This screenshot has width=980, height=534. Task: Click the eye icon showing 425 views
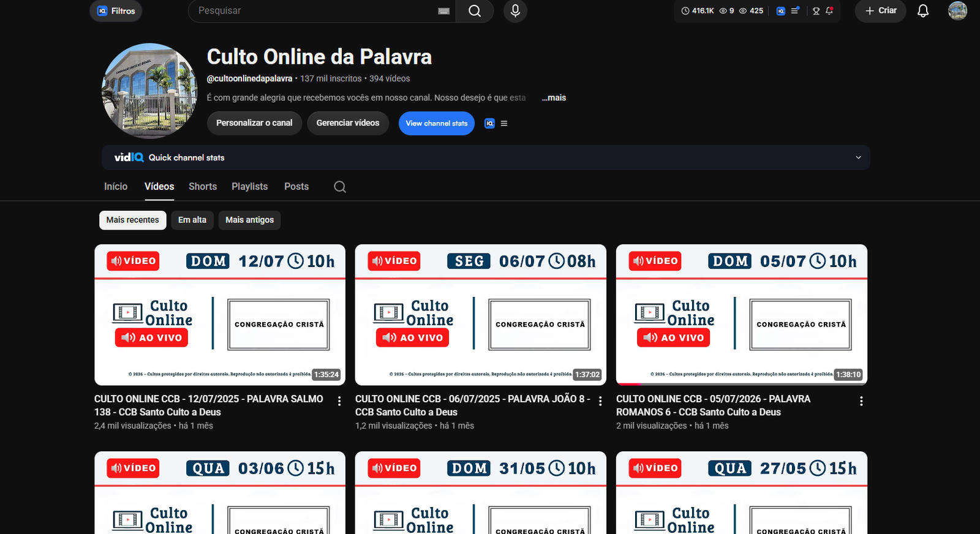(x=751, y=11)
